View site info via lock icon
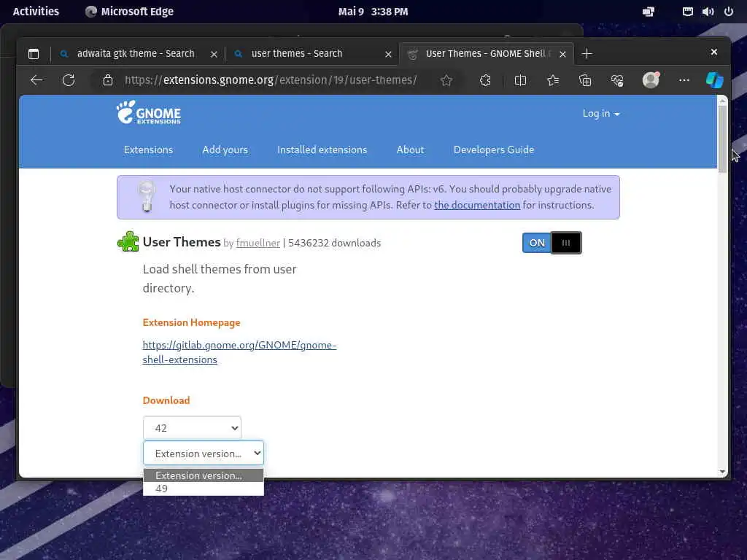The height and width of the screenshot is (560, 747). [108, 80]
